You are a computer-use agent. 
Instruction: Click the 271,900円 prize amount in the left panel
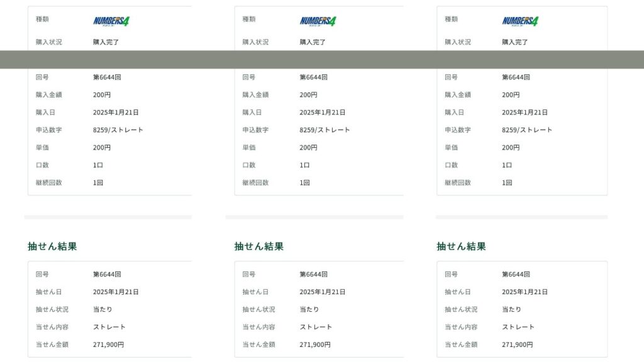(108, 344)
